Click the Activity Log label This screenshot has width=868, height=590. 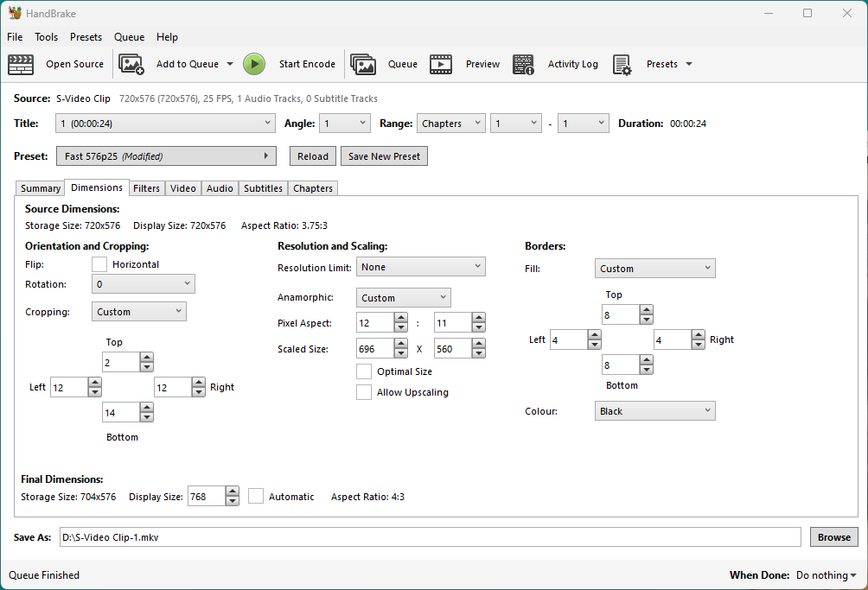point(573,64)
